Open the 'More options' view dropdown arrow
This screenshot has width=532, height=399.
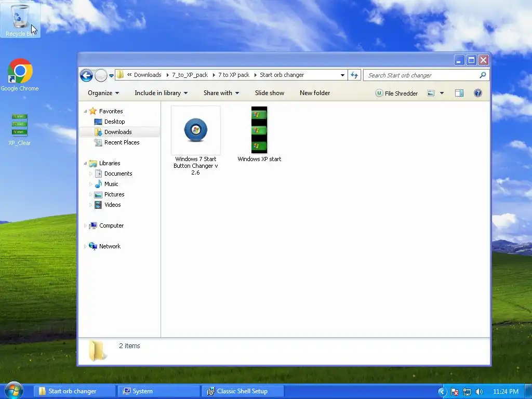tap(442, 93)
